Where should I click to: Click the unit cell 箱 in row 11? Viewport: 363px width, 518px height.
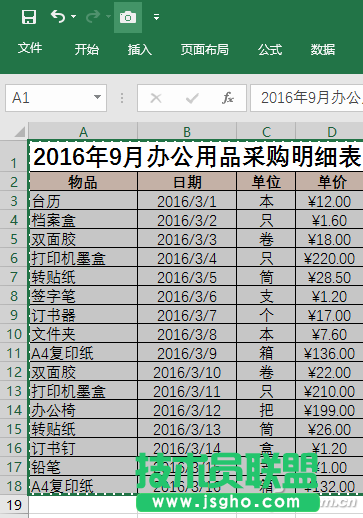(x=266, y=353)
